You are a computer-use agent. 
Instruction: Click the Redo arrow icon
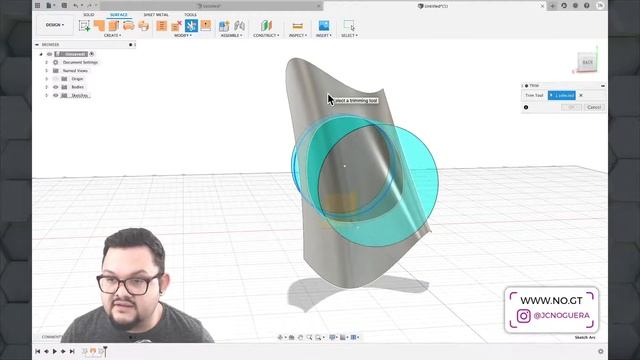[89, 6]
